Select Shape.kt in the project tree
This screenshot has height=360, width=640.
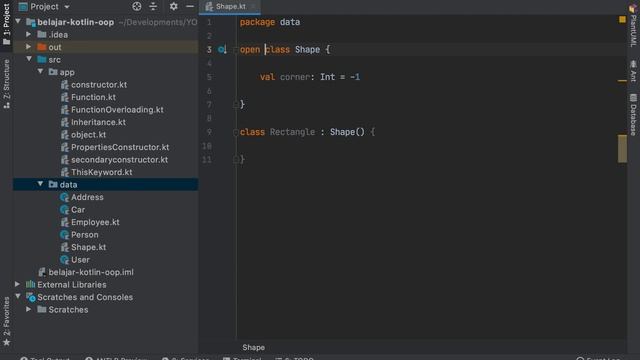(89, 247)
